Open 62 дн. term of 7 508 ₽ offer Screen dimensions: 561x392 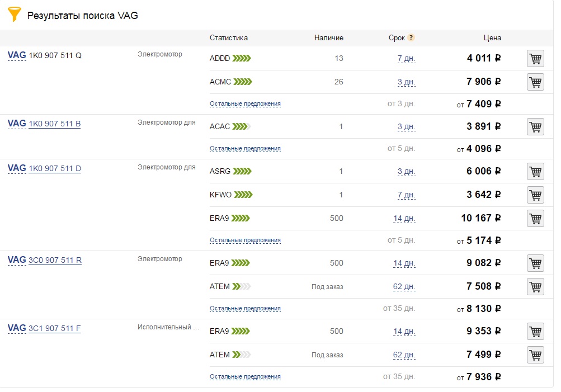(x=404, y=287)
